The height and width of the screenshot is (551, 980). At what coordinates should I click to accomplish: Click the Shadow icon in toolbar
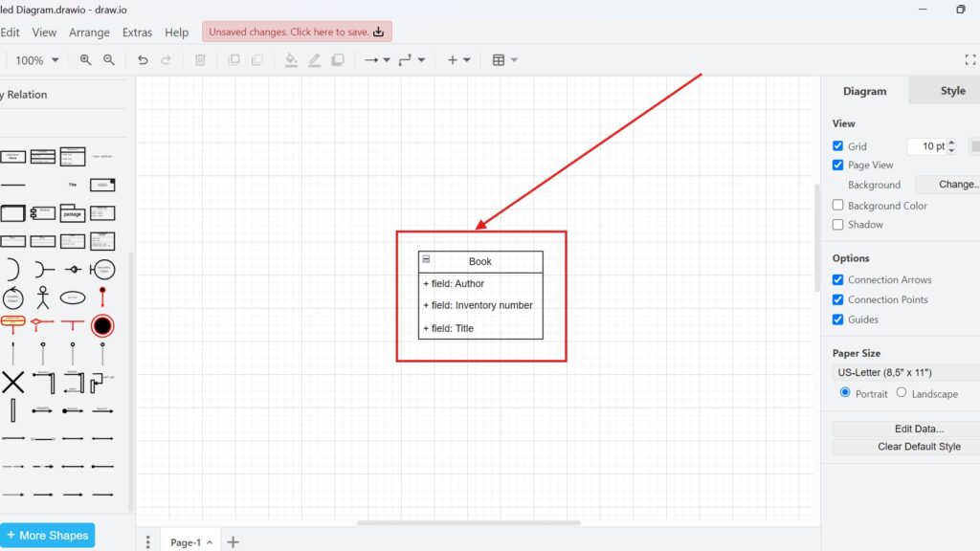338,59
